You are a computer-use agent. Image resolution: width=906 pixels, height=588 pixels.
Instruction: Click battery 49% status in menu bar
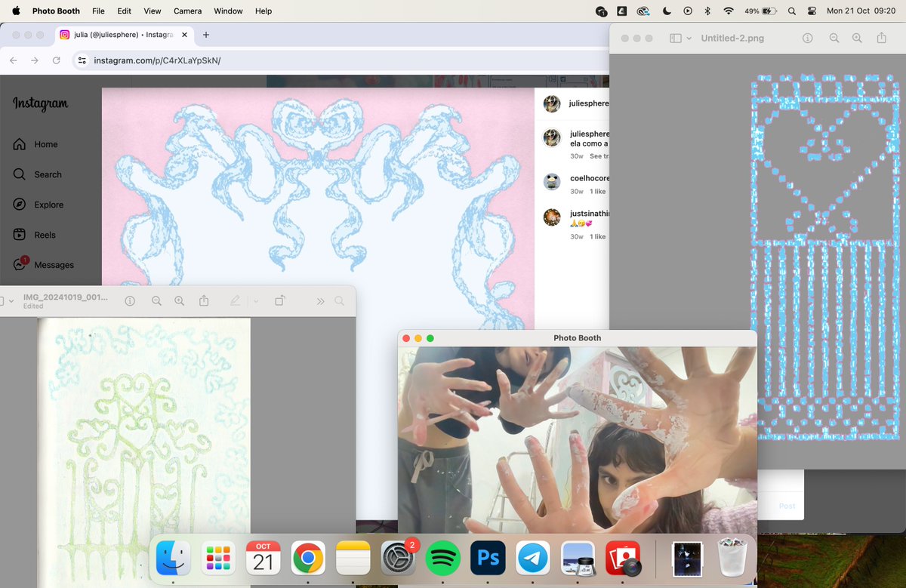(760, 11)
